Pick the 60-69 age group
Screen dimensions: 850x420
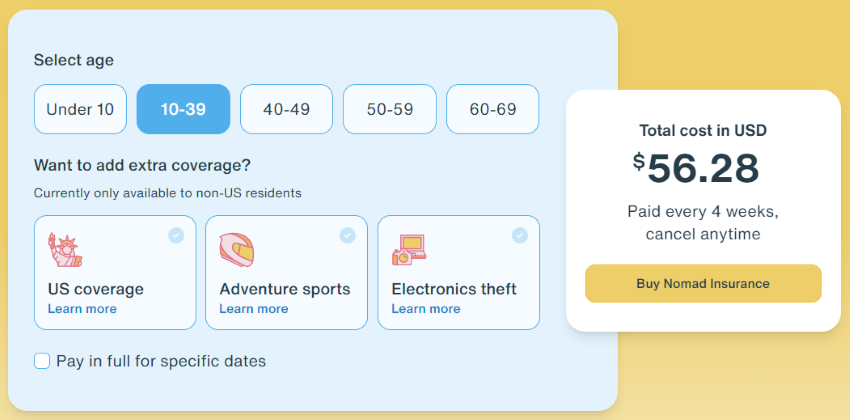click(493, 109)
